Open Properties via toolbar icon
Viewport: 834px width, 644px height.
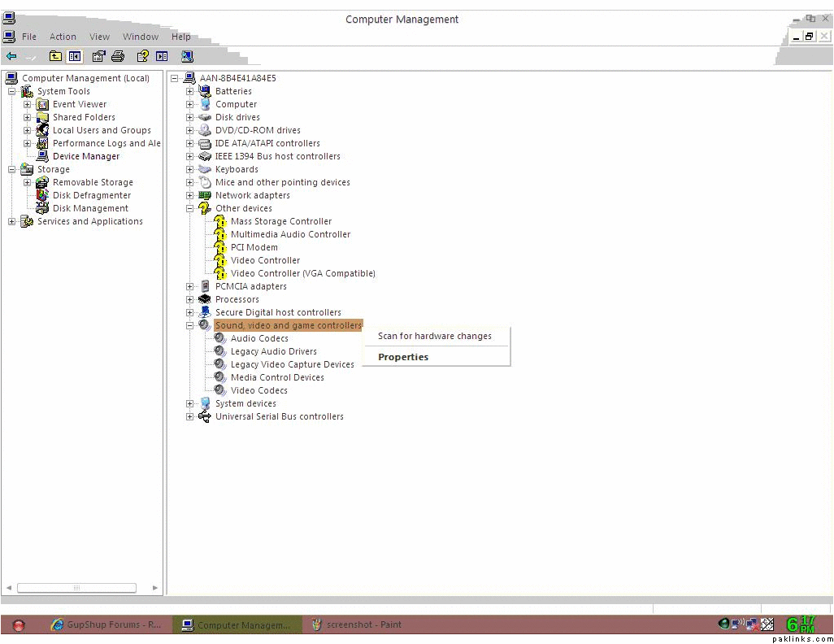click(98, 56)
